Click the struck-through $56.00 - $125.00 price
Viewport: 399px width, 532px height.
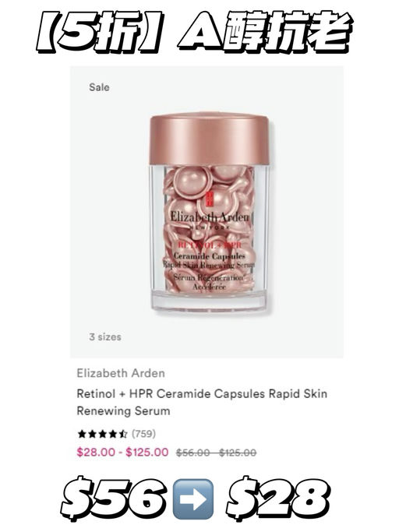click(217, 453)
